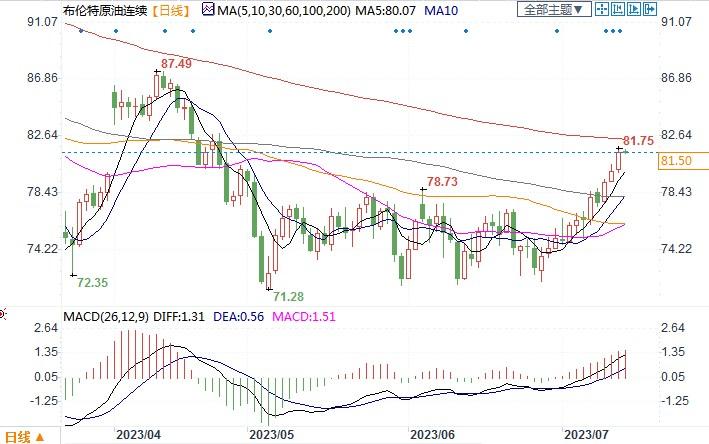The width and height of the screenshot is (709, 444).
Task: Click 91.07 on the left price axis
Action: click(x=43, y=22)
